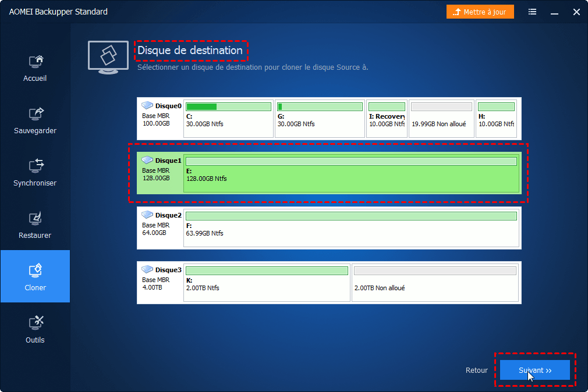Click the clone monitor icon beside the heading
This screenshot has width=588, height=392.
coord(108,58)
